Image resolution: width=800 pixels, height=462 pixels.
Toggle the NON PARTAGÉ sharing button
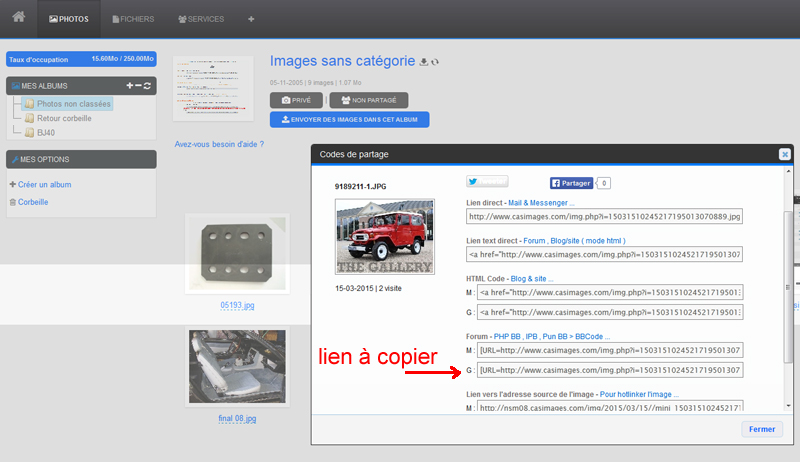pos(369,100)
